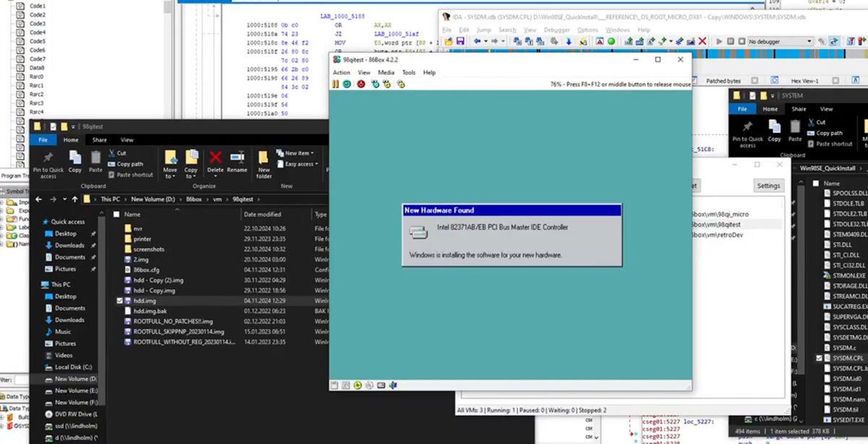
Task: Open the screenshots folder in file list
Action: (148, 249)
